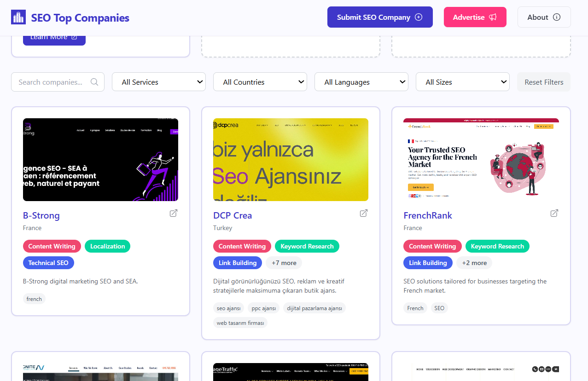This screenshot has width=588, height=381.
Task: Open B-Strong external link icon
Action: 174,214
